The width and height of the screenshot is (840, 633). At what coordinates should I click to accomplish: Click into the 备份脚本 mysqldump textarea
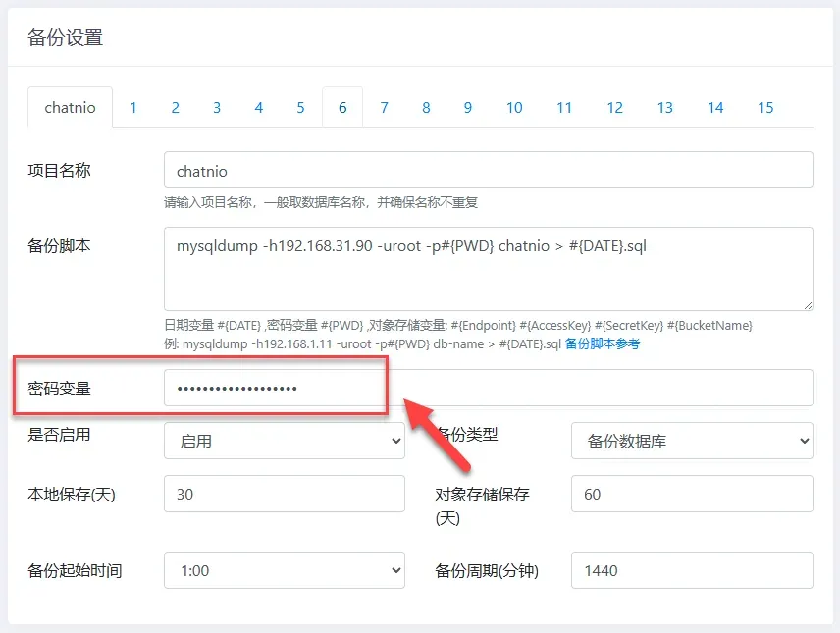(489, 269)
